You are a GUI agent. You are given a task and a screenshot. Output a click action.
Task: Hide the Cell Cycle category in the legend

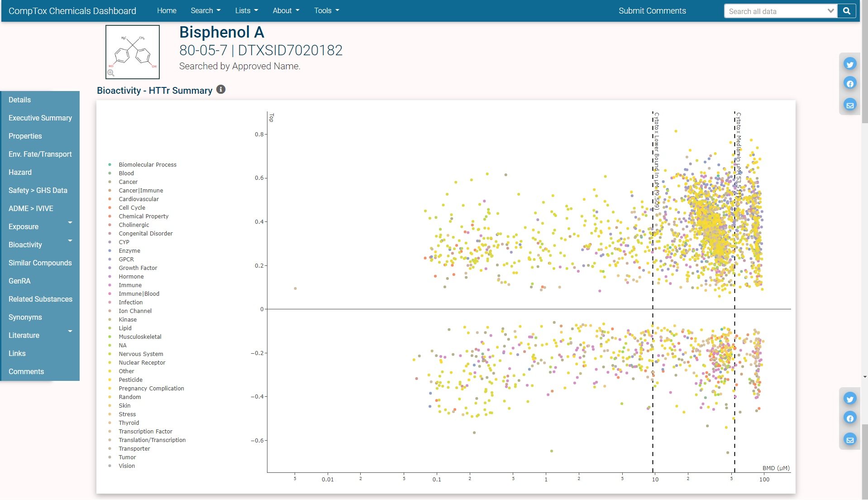click(x=132, y=207)
